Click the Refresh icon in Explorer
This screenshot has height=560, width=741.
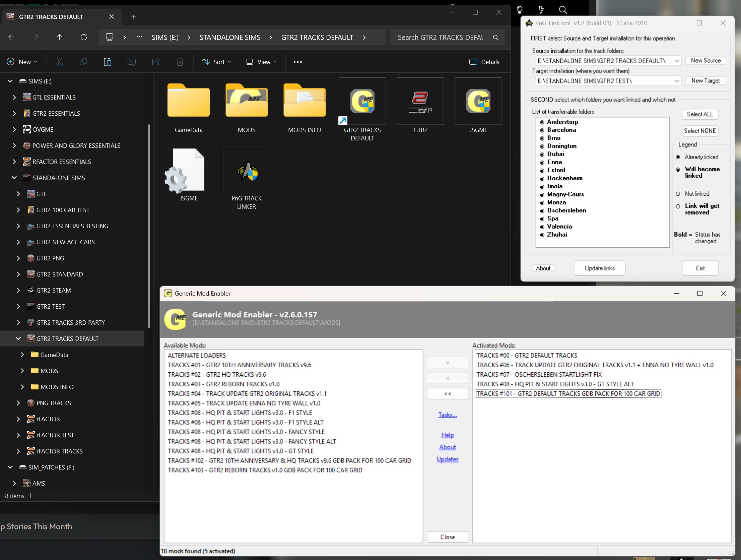pyautogui.click(x=84, y=37)
